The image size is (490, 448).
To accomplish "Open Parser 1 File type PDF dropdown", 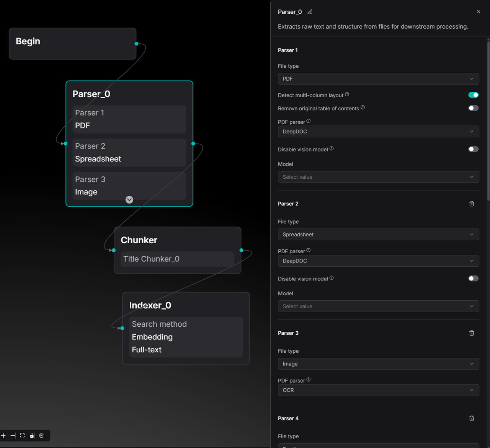I will click(x=378, y=79).
